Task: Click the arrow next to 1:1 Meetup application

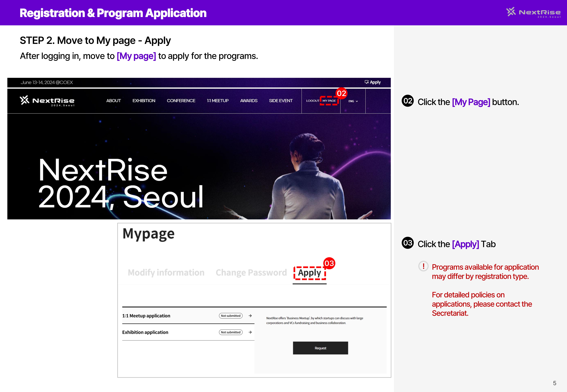Action: coord(250,316)
